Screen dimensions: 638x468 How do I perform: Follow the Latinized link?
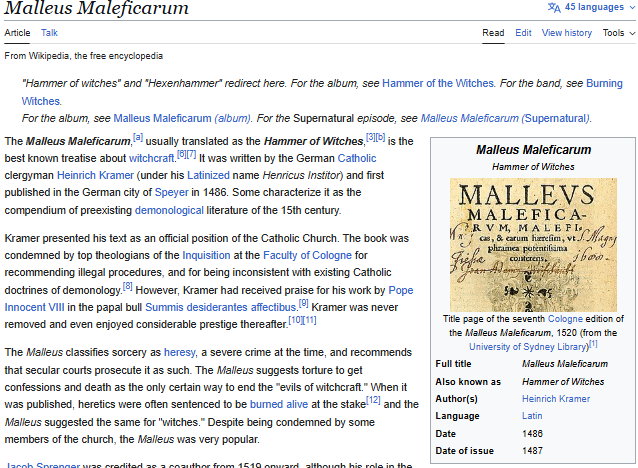[208, 175]
